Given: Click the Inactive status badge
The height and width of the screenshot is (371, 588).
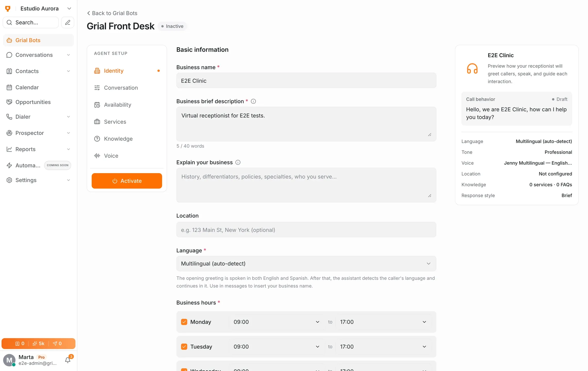Looking at the screenshot, I should [172, 26].
